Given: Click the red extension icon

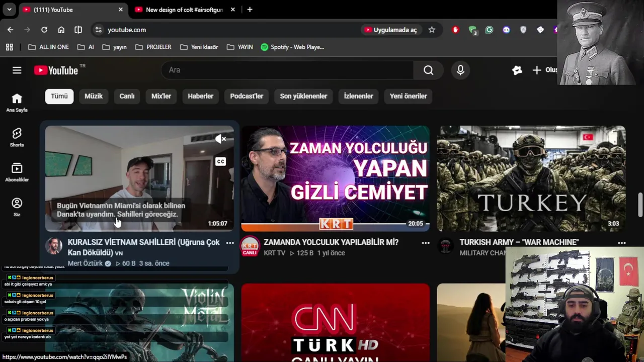Looking at the screenshot, I should (455, 30).
